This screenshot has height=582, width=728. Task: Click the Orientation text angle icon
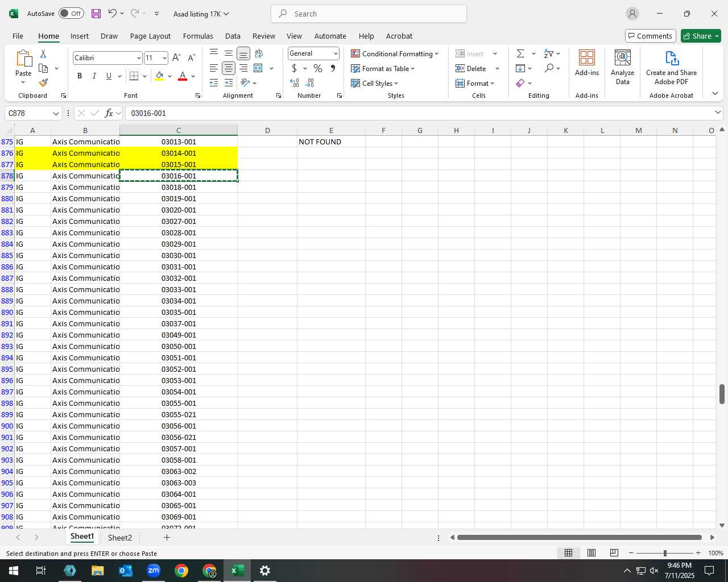pyautogui.click(x=245, y=83)
